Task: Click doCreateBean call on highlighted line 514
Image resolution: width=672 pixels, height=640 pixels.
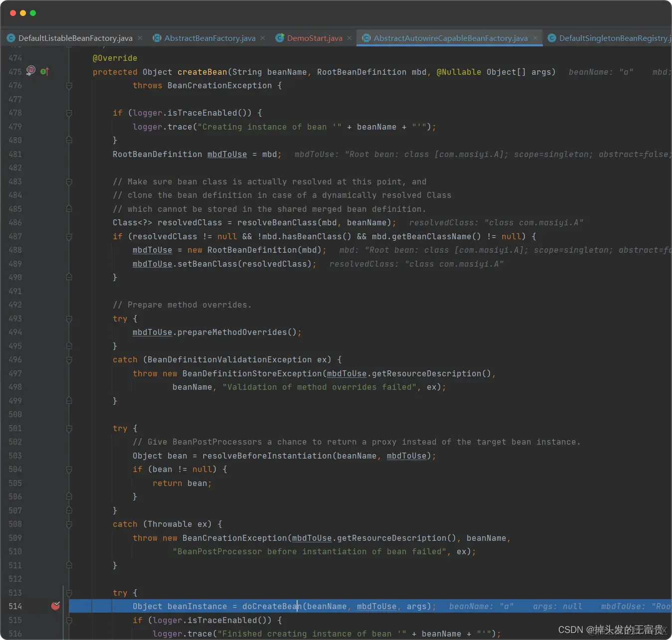Action: click(272, 606)
